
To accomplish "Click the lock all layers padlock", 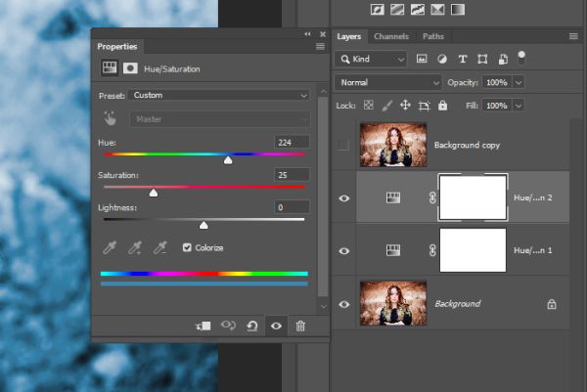I will [442, 106].
